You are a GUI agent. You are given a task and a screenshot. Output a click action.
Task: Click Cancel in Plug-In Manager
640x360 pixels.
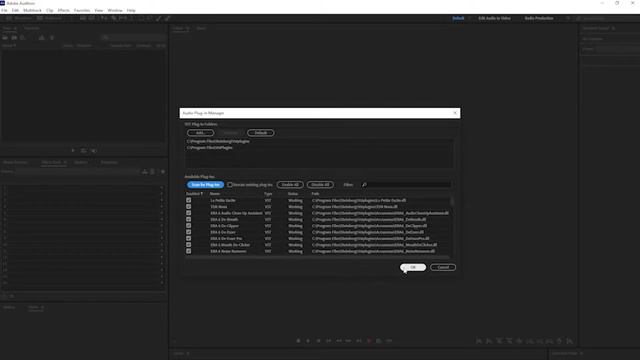pos(443,267)
